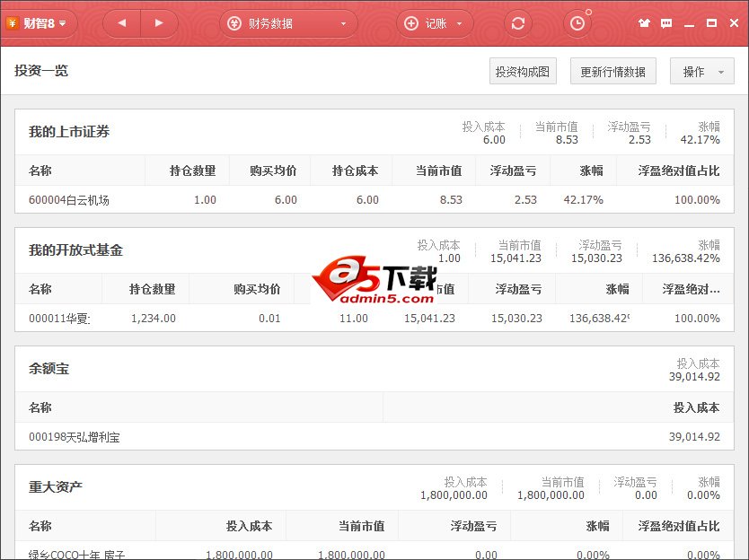749x560 pixels.
Task: Sort 重大资产 table by 当前市值 header
Action: 362,526
